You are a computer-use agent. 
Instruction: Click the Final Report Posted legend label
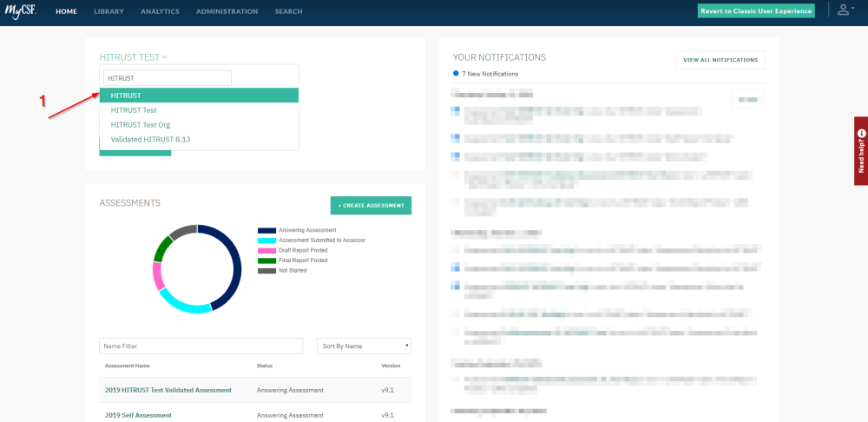(x=303, y=260)
